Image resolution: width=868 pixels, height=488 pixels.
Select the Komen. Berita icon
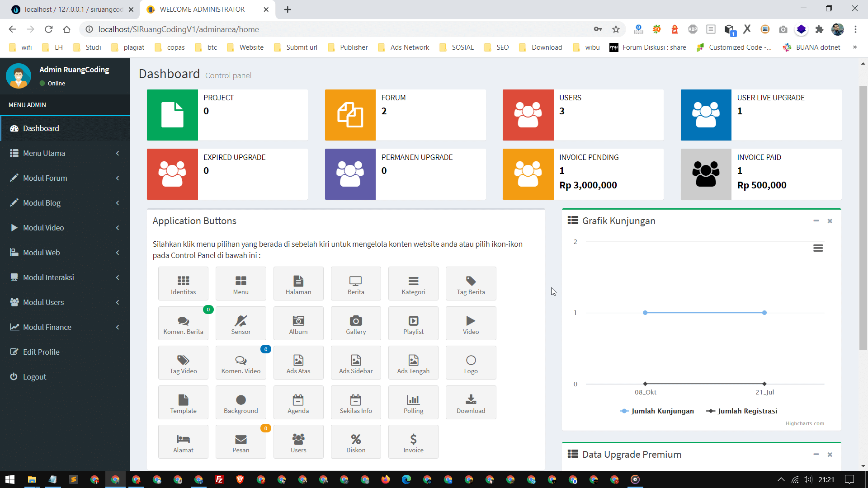click(183, 323)
